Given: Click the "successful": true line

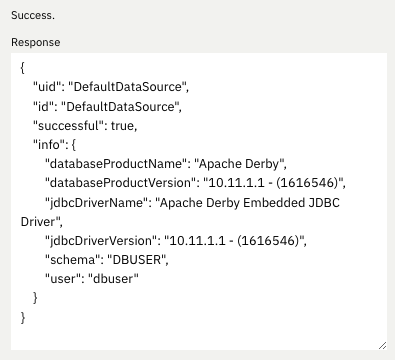Looking at the screenshot, I should 85,126.
